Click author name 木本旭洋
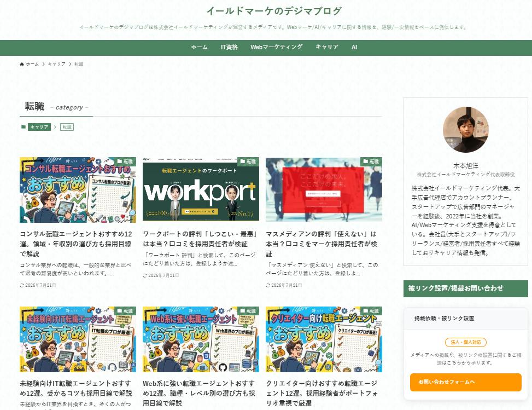The height and width of the screenshot is (410, 532). (x=465, y=166)
